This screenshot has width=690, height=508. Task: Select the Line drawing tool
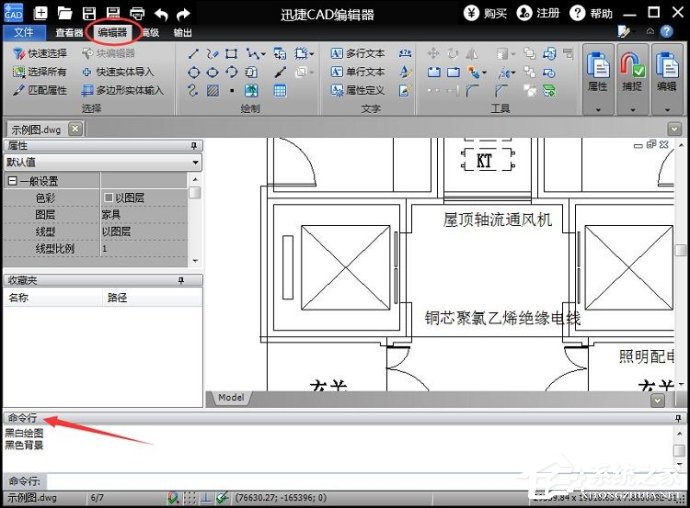pyautogui.click(x=194, y=54)
